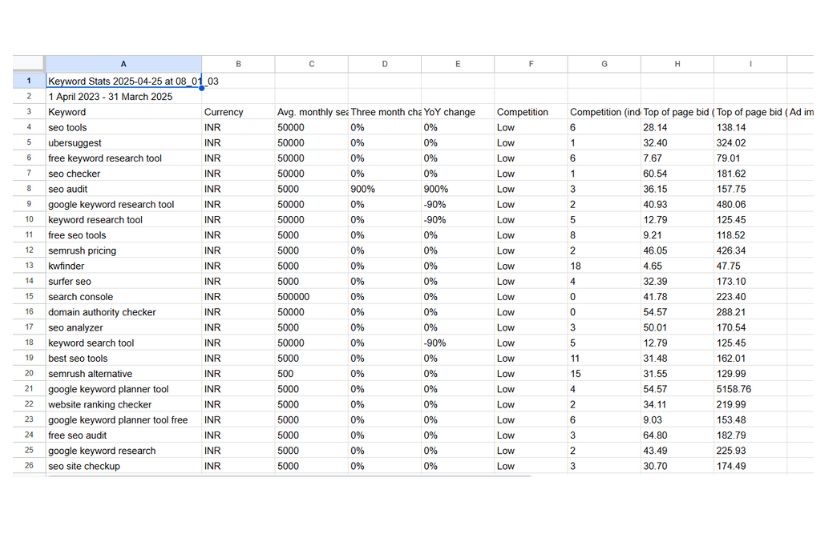The width and height of the screenshot is (826, 551).
Task: Click the '500' monthly searches cell
Action: [x=311, y=373]
